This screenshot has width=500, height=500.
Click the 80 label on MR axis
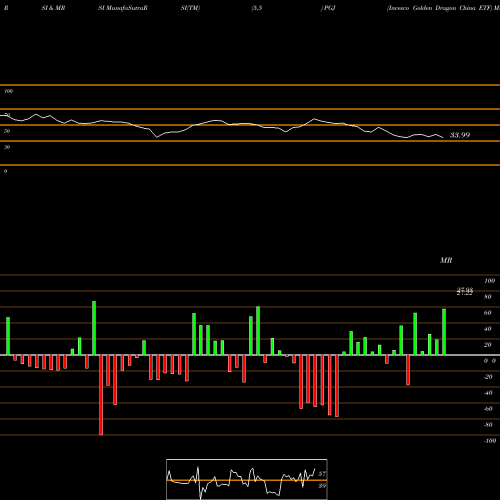tap(488, 297)
